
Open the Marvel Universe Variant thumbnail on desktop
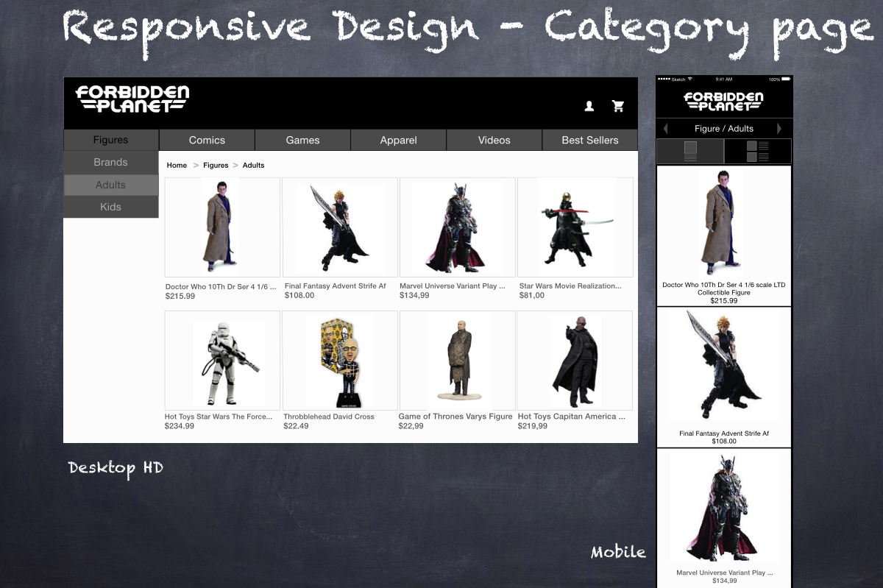click(457, 227)
